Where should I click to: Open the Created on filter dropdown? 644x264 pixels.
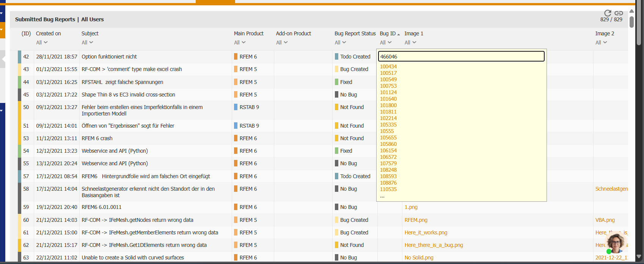pyautogui.click(x=42, y=43)
